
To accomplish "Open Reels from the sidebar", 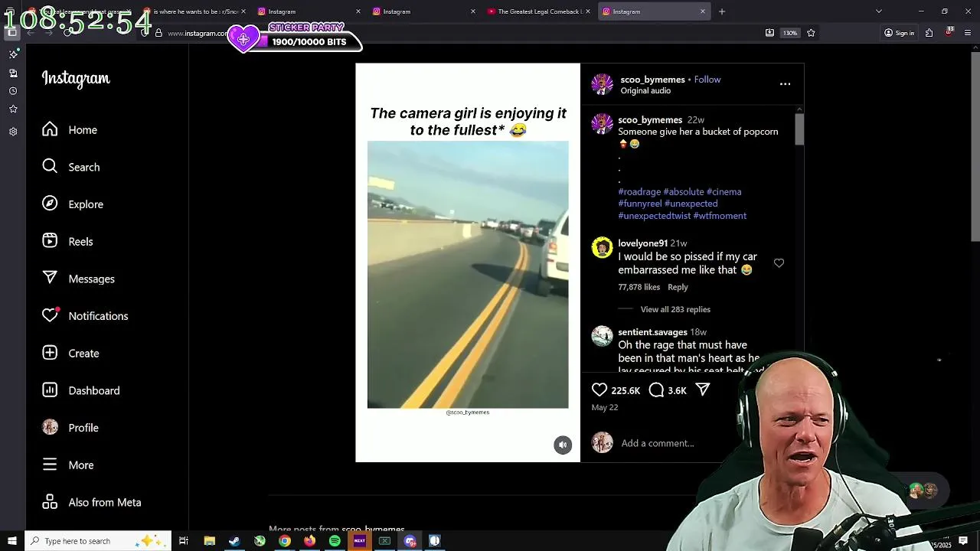I will [x=67, y=242].
